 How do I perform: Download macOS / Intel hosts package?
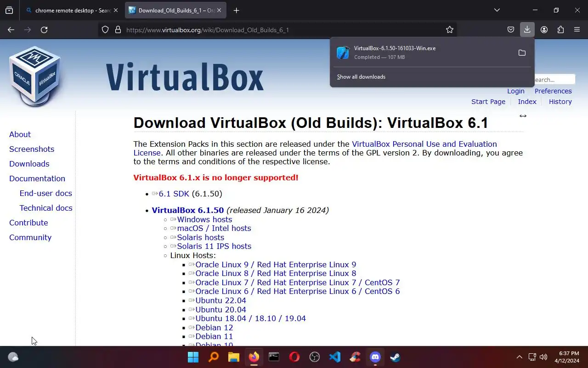pyautogui.click(x=214, y=228)
